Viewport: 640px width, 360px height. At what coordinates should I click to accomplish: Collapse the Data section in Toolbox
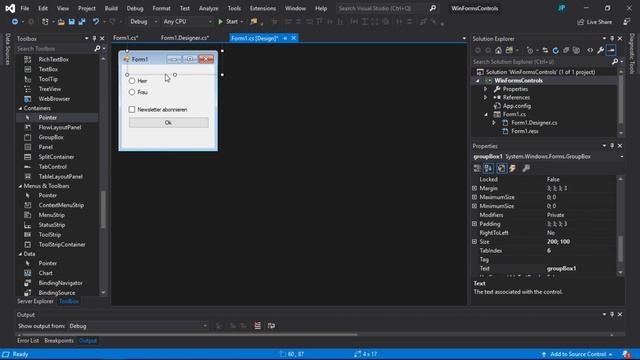tap(20, 254)
